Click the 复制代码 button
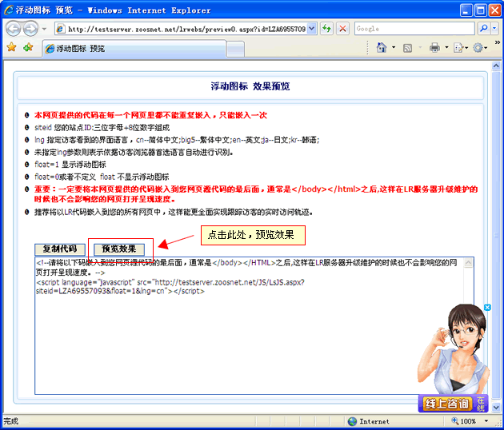Screen dimensions: 504x430 point(59,249)
